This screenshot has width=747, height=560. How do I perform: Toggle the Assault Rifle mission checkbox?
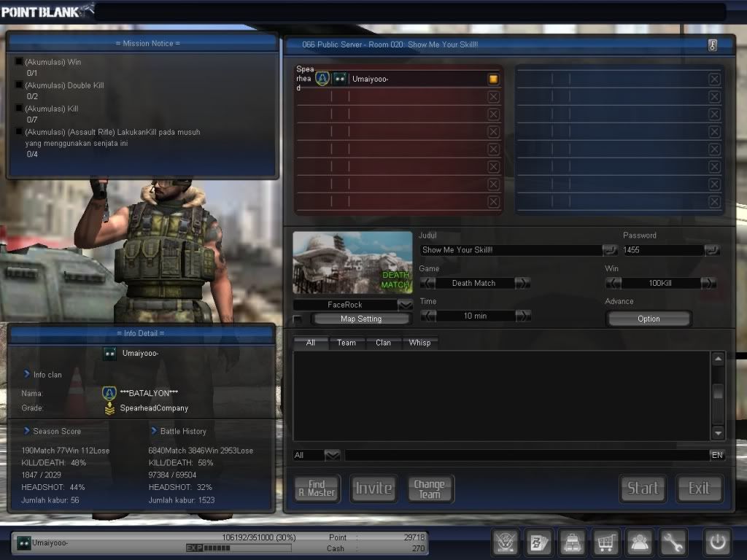19,131
